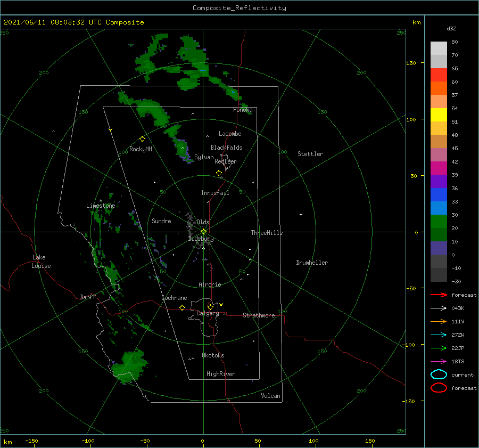Click the Drumheller town label
This screenshot has height=448, width=479.
pyautogui.click(x=311, y=263)
